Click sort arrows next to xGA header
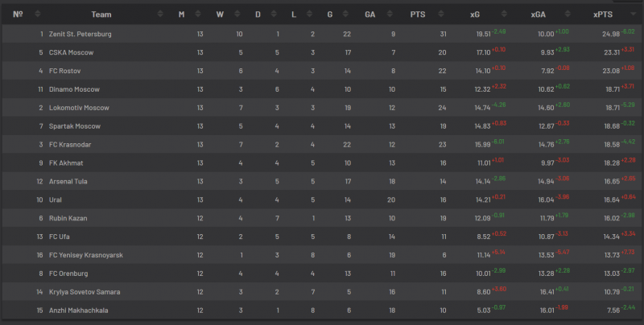Viewport: 644px width, 325px height. tap(568, 14)
